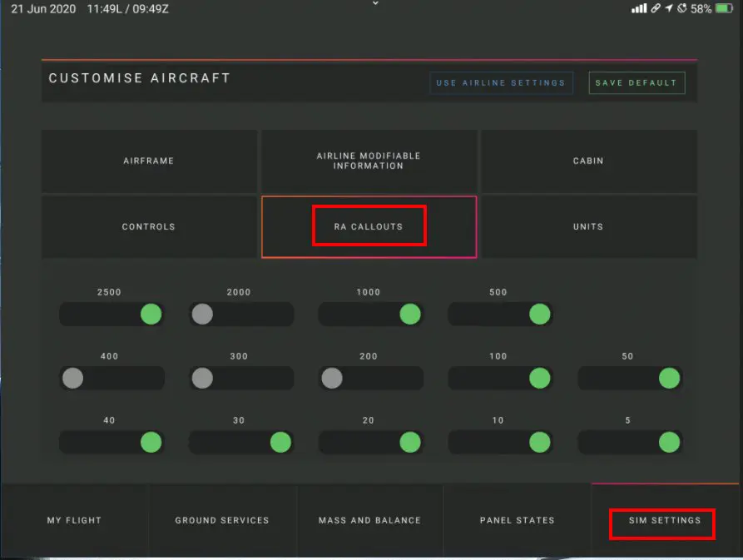Select the Sim Settings tab
Screen dimensions: 743x560
pyautogui.click(x=665, y=520)
